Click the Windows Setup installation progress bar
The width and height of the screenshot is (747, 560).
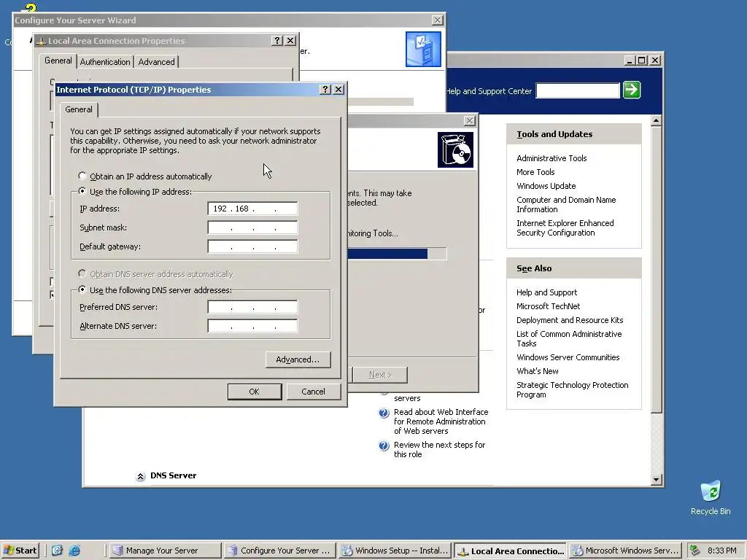click(397, 254)
